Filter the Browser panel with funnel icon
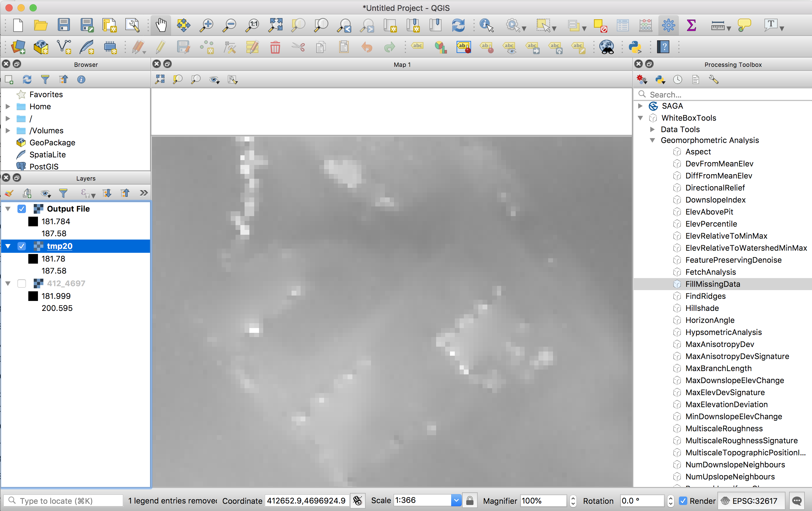 pyautogui.click(x=45, y=79)
